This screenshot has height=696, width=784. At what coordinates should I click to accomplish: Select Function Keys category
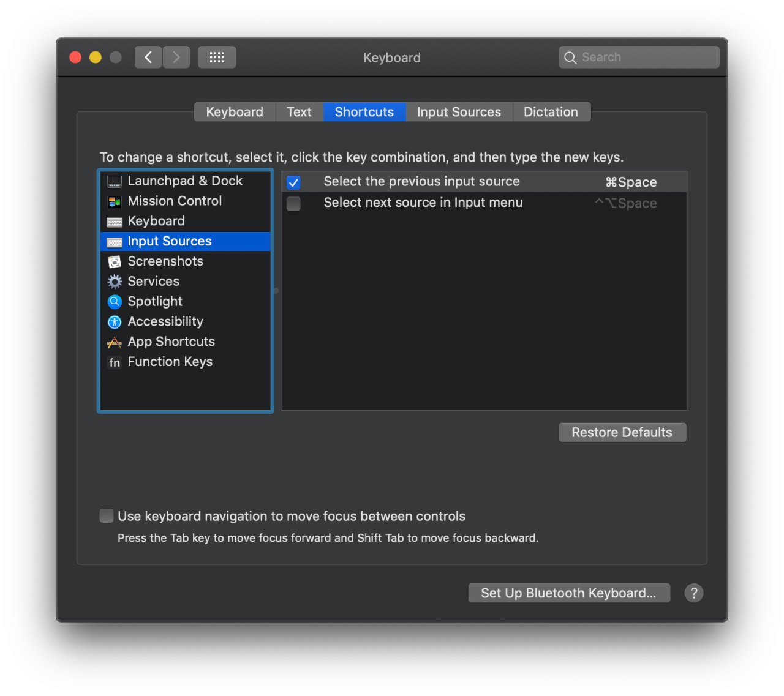(x=185, y=362)
